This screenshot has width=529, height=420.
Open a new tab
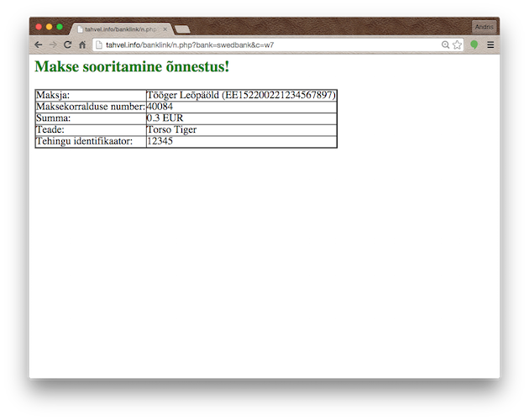coord(182,29)
